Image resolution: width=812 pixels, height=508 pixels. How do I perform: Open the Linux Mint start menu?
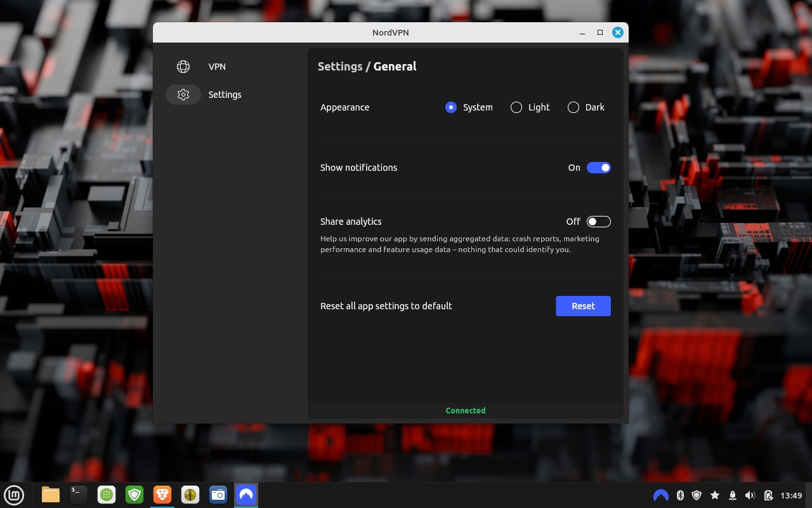14,495
